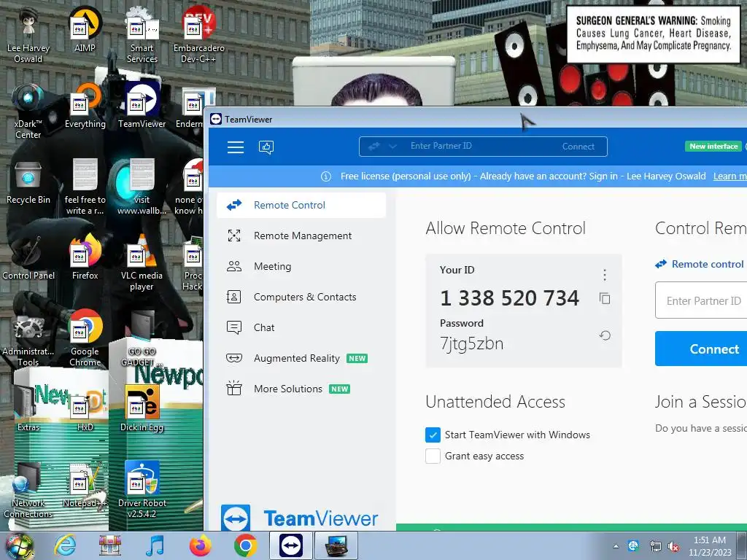Open the music note app on taskbar
747x560 pixels.
(155, 545)
